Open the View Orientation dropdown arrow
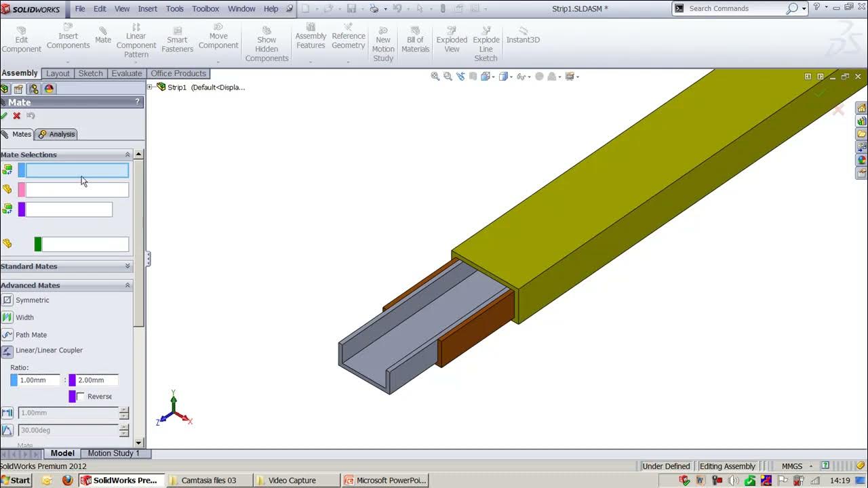The image size is (868, 488). coord(494,77)
